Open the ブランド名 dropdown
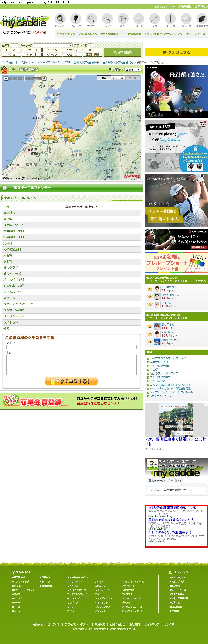This screenshot has width=208, height=644. [x=91, y=46]
